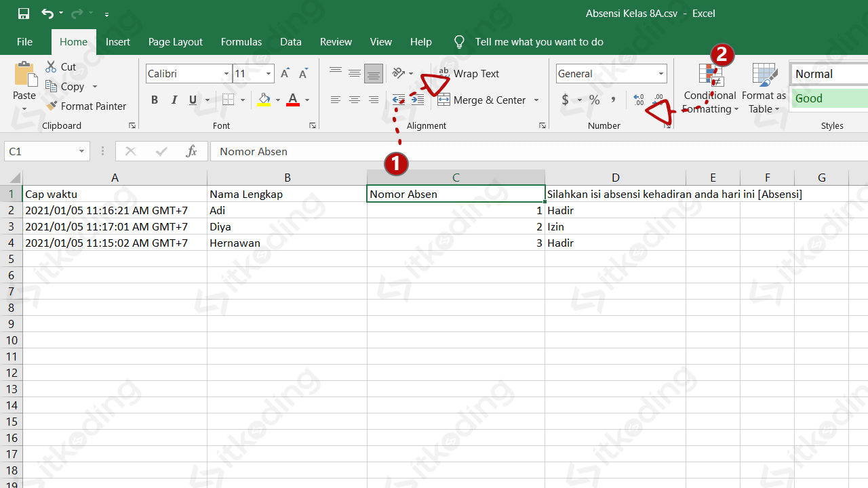Click the Undo icon

(x=47, y=14)
